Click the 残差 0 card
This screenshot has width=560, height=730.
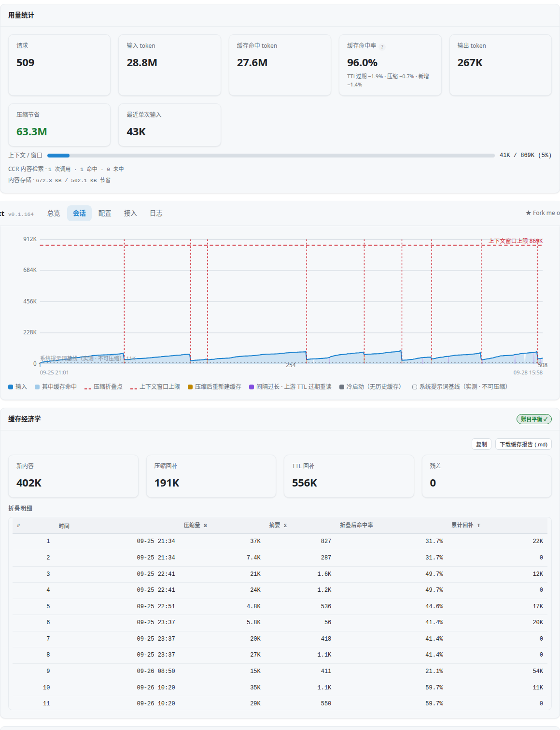pos(487,476)
